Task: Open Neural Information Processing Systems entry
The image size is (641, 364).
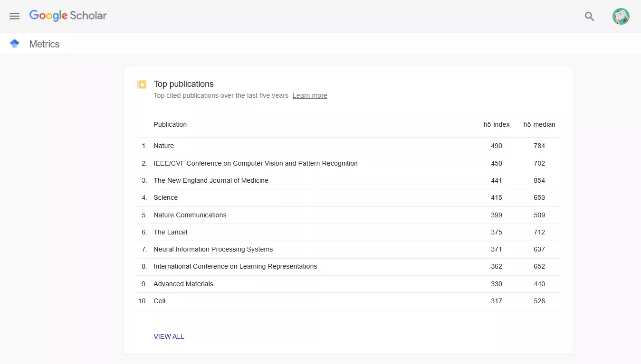Action: coord(213,249)
